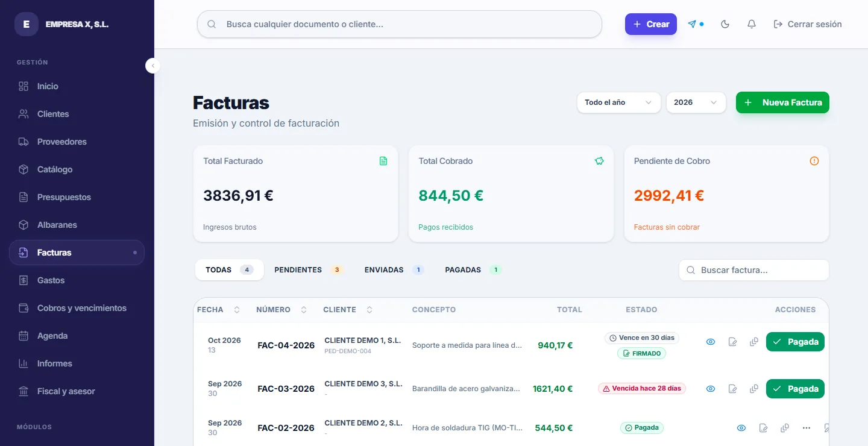This screenshot has width=868, height=446.
Task: Open Fiscal y asesor in the sidebar
Action: pyautogui.click(x=77, y=391)
